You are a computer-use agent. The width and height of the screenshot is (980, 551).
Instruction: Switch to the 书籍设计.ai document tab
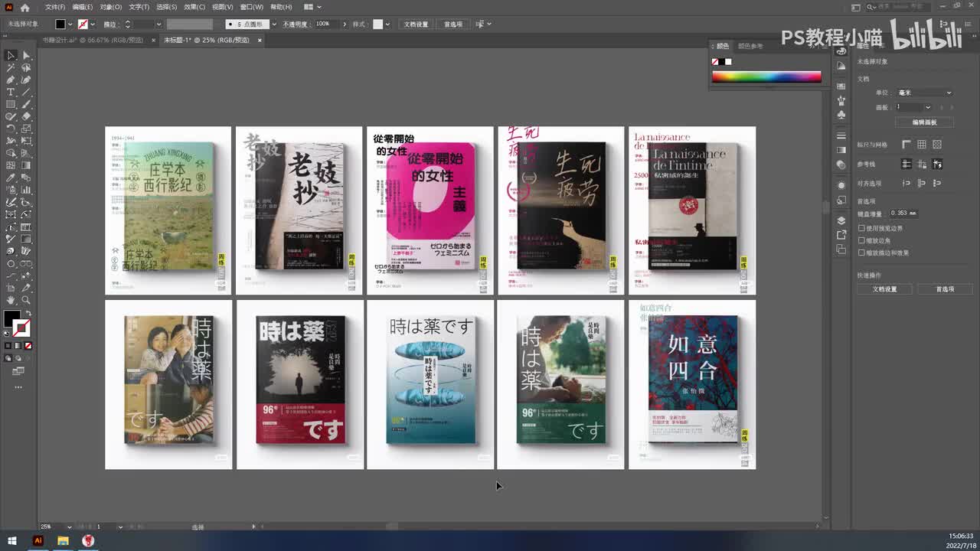click(x=92, y=40)
